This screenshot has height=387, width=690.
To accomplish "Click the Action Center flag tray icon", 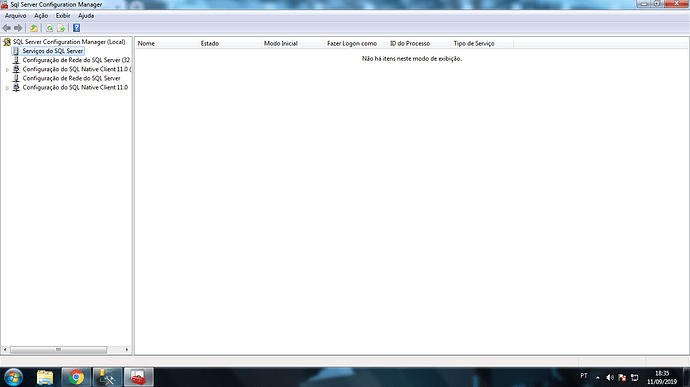I will pos(622,377).
